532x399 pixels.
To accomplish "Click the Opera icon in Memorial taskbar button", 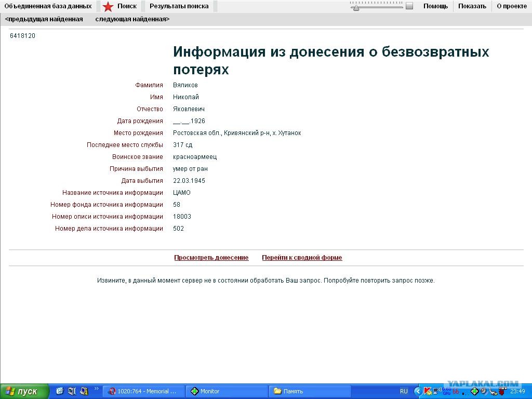I will click(112, 391).
